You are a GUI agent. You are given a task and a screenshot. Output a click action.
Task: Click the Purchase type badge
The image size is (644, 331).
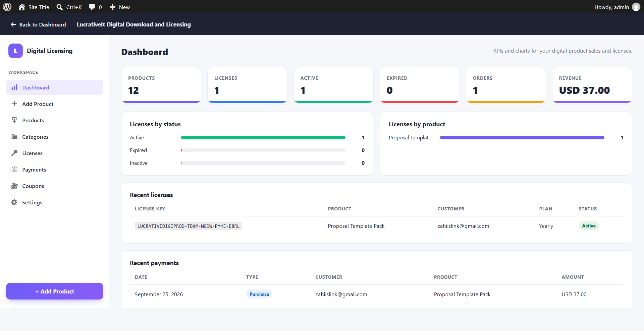[x=259, y=294]
